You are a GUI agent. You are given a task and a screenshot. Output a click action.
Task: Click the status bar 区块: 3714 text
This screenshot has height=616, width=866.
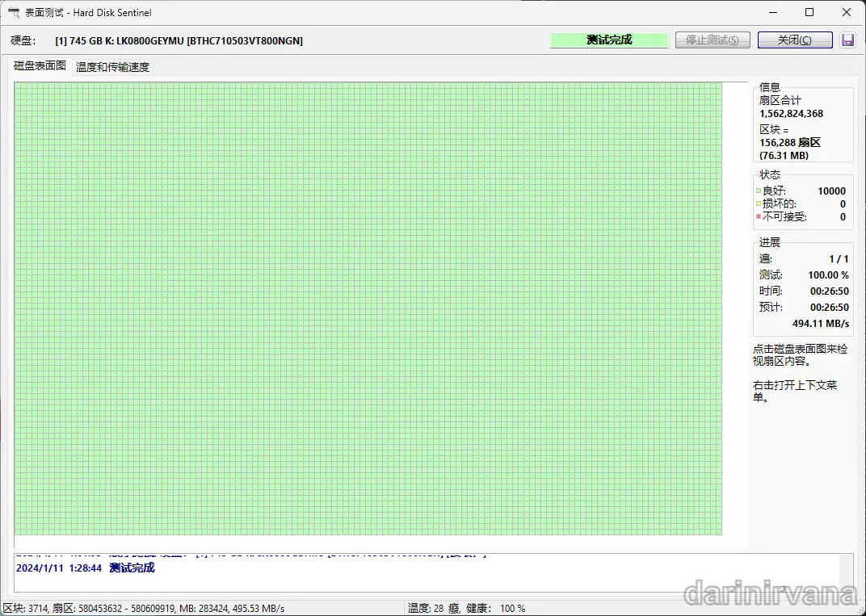click(x=26, y=608)
